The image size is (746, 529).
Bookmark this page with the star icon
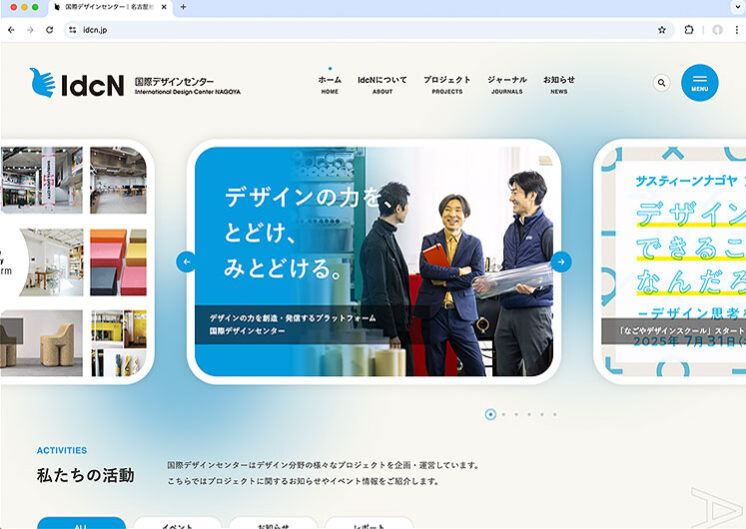[x=661, y=30]
